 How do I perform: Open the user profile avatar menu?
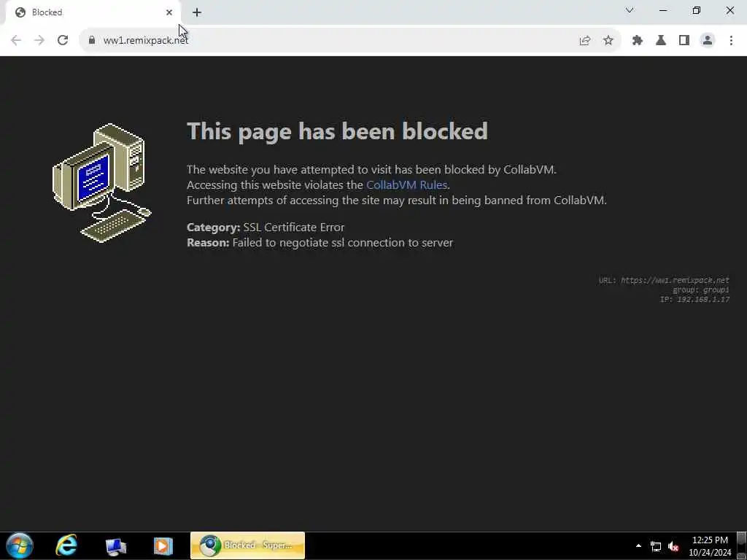tap(708, 41)
